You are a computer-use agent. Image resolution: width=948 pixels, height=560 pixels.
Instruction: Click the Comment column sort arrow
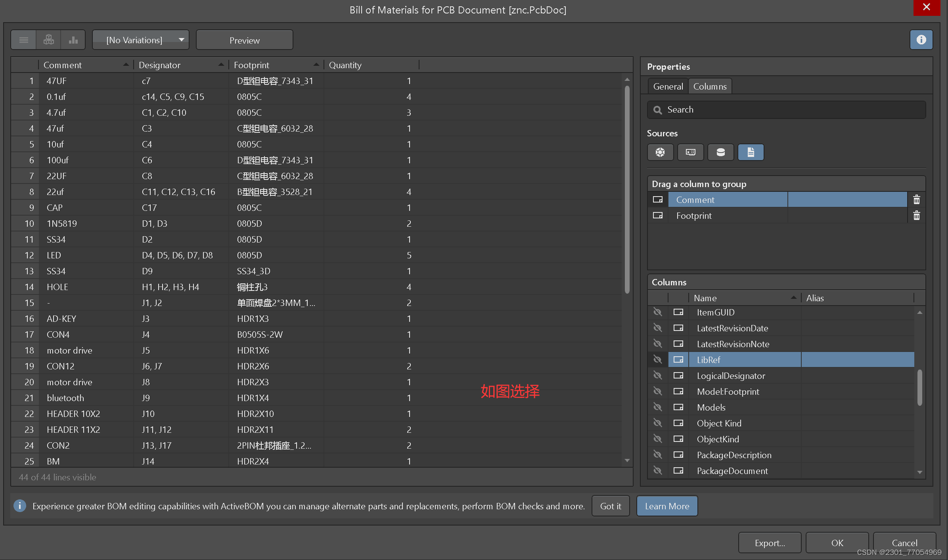(126, 65)
